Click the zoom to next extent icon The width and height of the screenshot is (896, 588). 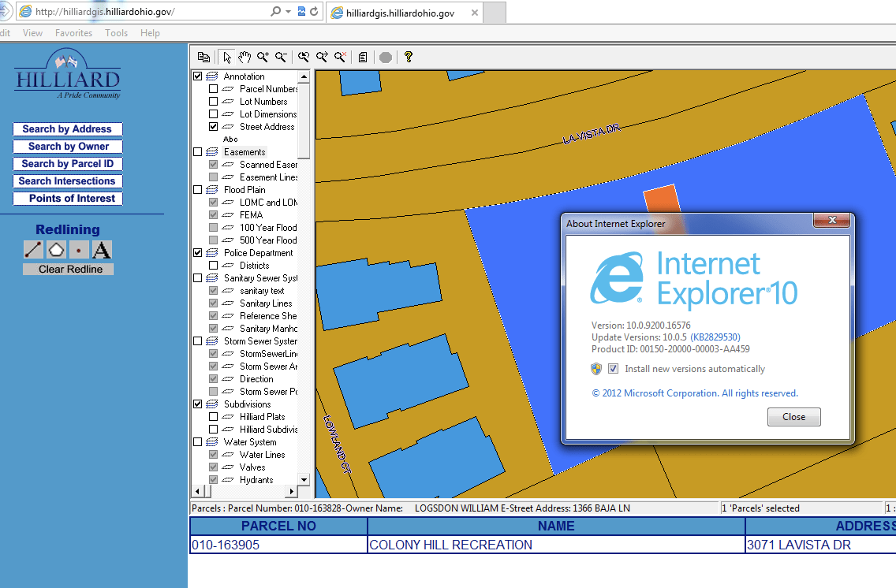(322, 57)
